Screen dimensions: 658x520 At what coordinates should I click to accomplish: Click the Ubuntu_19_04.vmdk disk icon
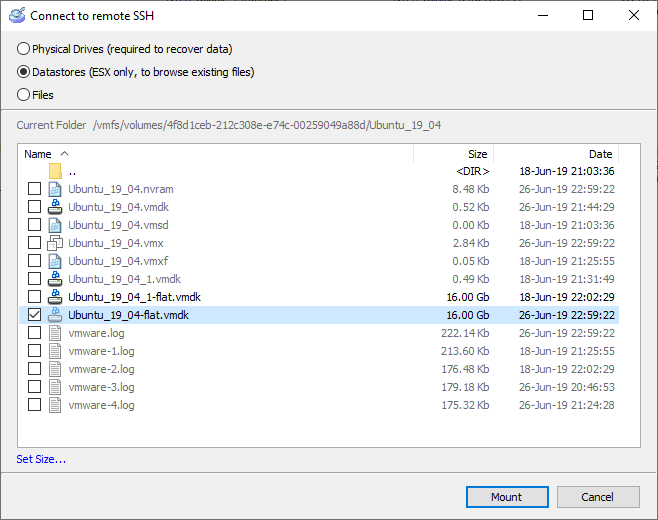click(55, 207)
